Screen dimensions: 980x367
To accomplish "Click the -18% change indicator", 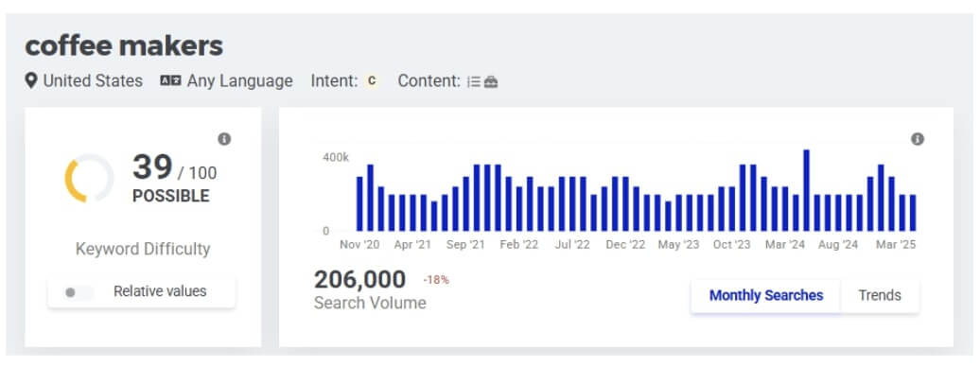I will click(x=436, y=280).
